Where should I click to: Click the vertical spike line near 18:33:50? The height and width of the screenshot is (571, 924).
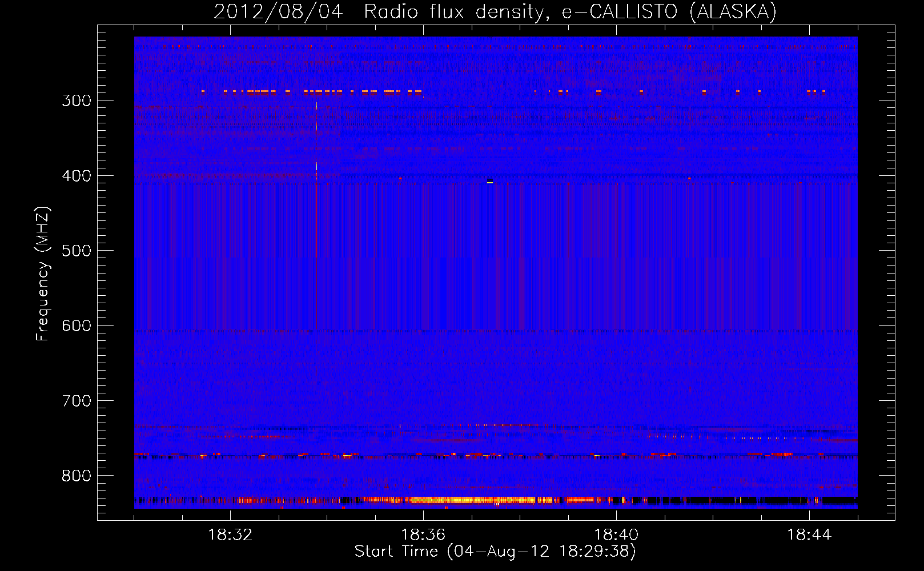click(316, 217)
